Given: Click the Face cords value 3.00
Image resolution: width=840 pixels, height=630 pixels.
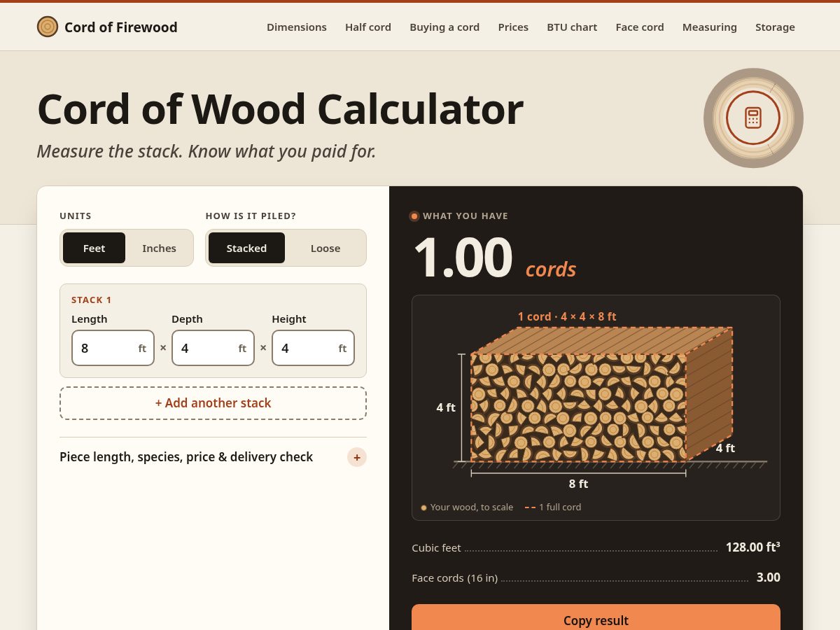Looking at the screenshot, I should coord(768,577).
